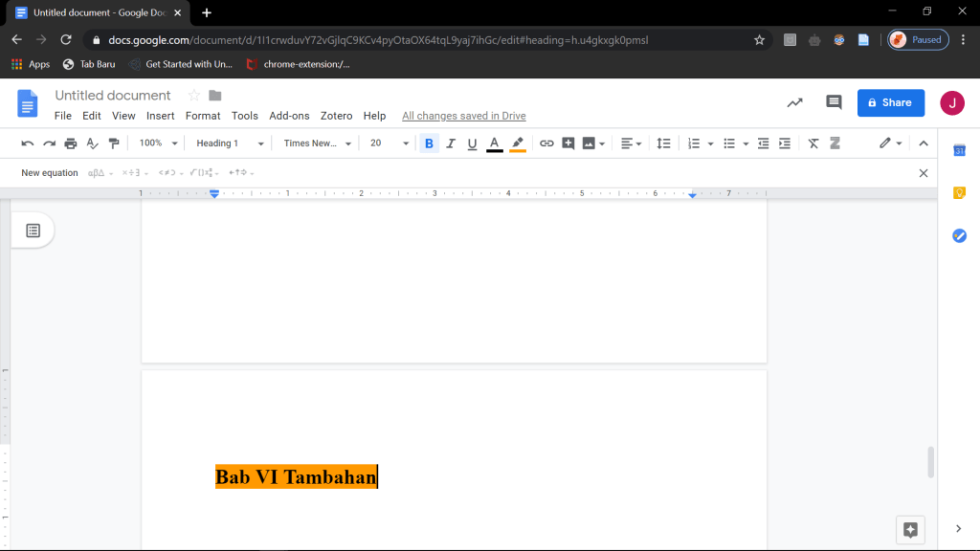The width and height of the screenshot is (980, 551).
Task: Open the comment history icon
Action: 834,102
